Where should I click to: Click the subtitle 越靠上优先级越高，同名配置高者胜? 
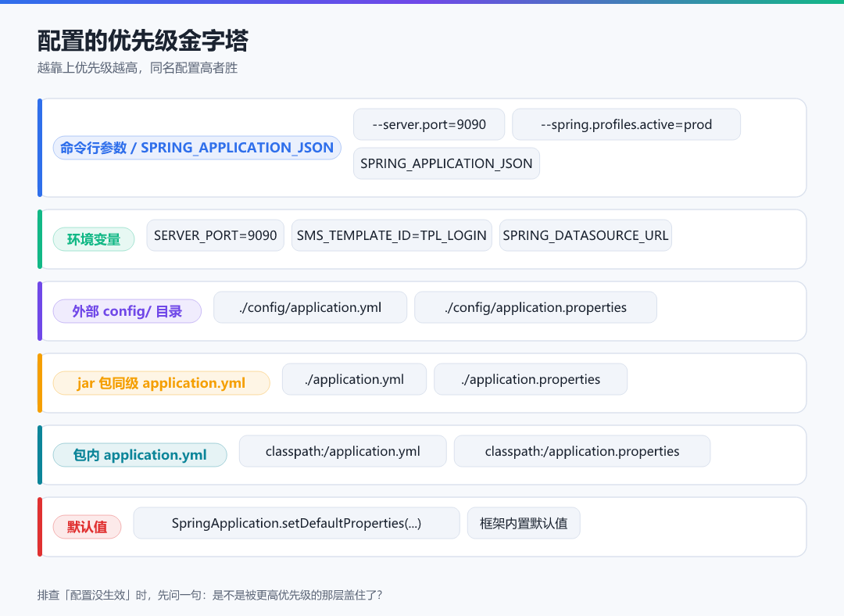click(x=138, y=68)
